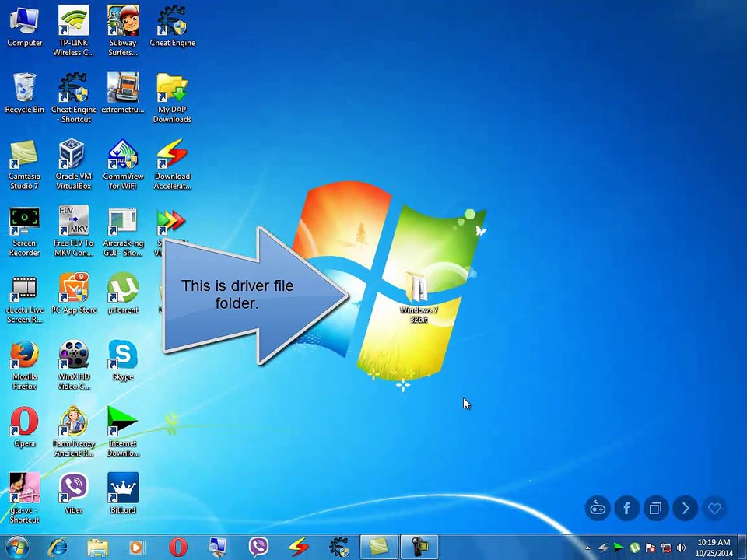Expand hidden system tray icons arrow

(x=587, y=548)
